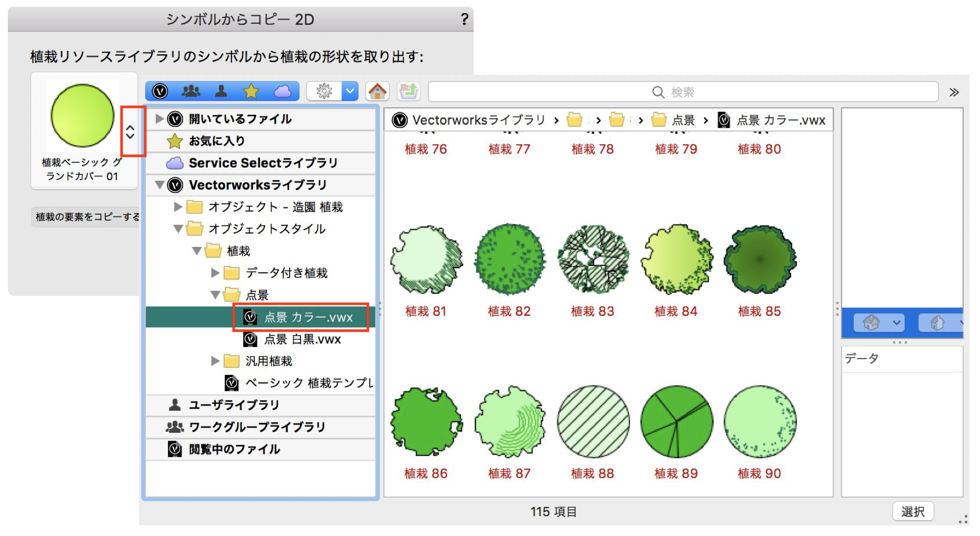Expand the toolbar overflow chevron

[x=954, y=93]
